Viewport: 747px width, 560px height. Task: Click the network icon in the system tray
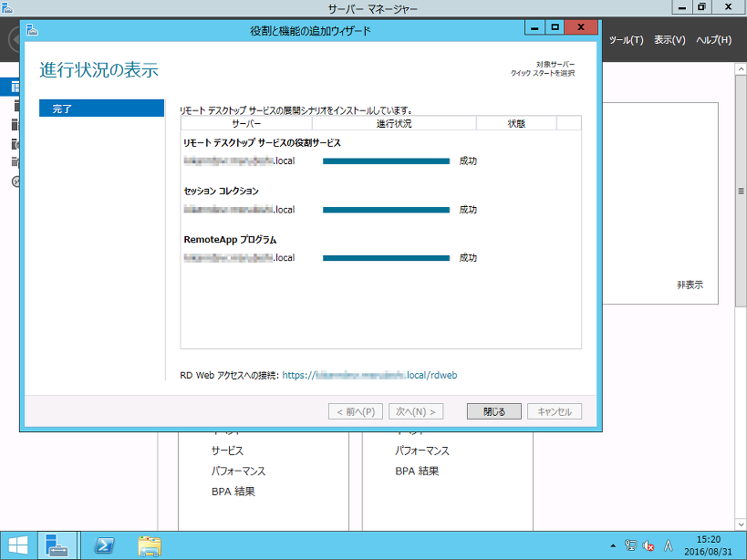(x=629, y=544)
